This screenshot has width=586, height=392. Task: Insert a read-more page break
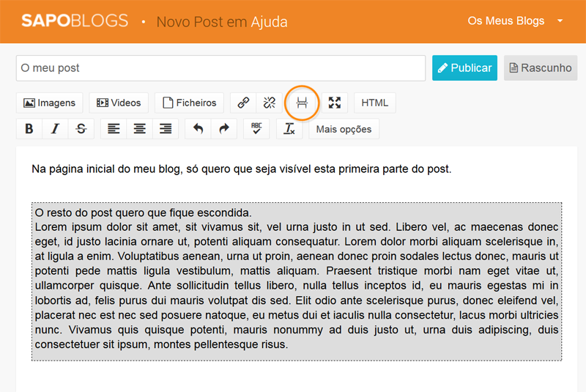point(302,103)
